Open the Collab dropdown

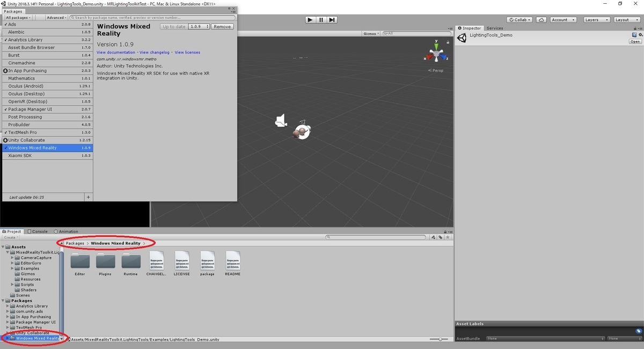[519, 20]
